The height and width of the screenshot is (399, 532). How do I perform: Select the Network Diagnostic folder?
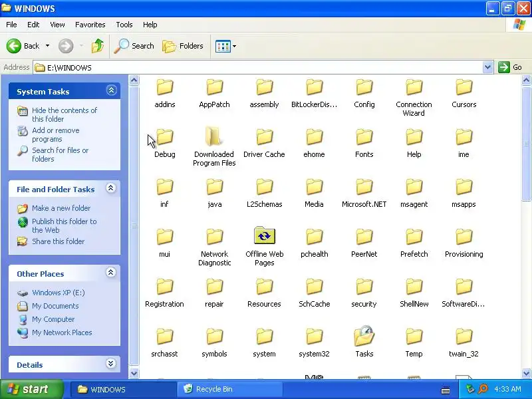point(214,247)
